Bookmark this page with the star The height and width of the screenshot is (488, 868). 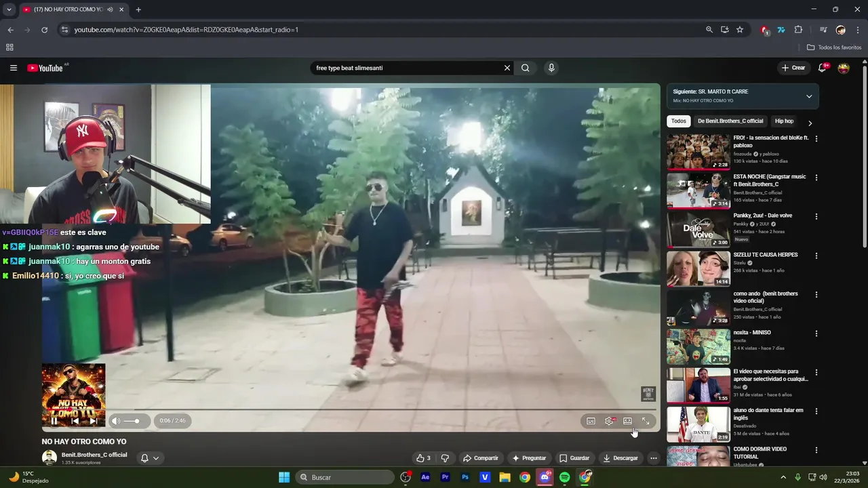(x=740, y=30)
